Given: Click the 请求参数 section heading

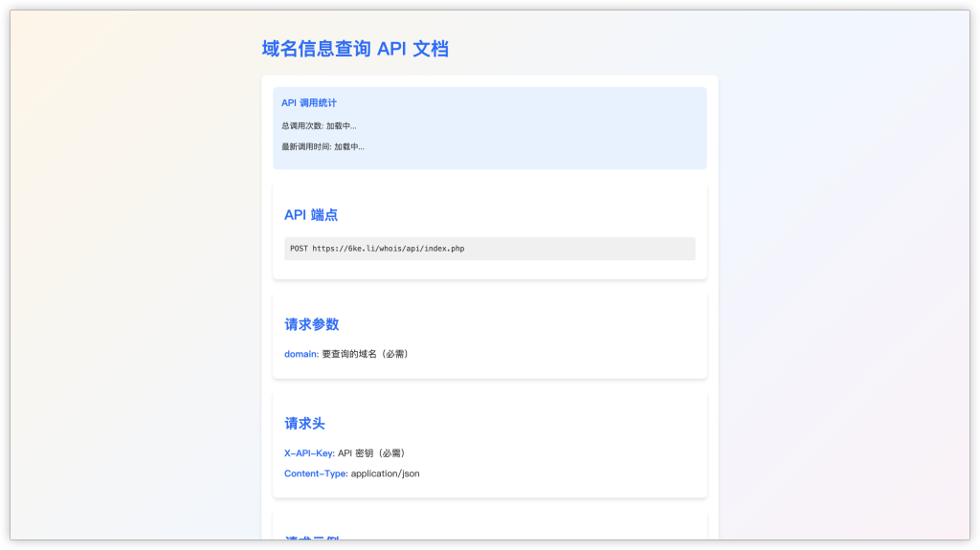Looking at the screenshot, I should [x=312, y=324].
